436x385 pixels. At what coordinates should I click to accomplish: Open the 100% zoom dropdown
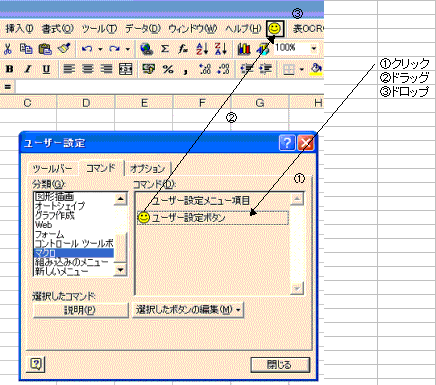point(314,49)
